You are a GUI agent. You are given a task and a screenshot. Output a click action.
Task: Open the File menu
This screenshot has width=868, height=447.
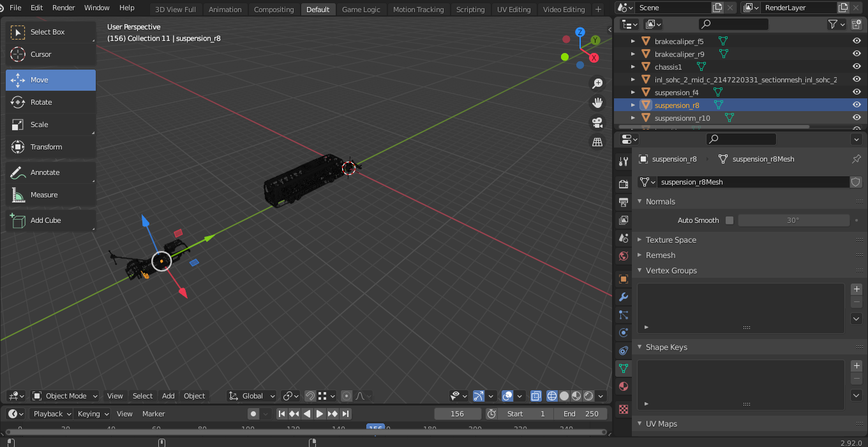tap(15, 8)
